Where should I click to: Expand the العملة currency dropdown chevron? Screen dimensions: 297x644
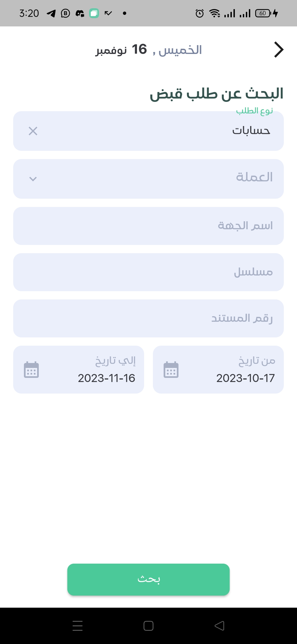coord(33,179)
